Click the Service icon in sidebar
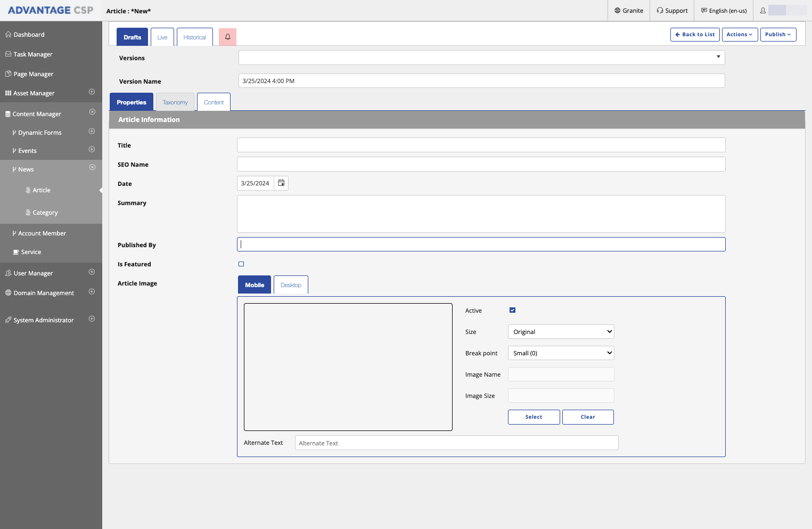 pos(16,252)
